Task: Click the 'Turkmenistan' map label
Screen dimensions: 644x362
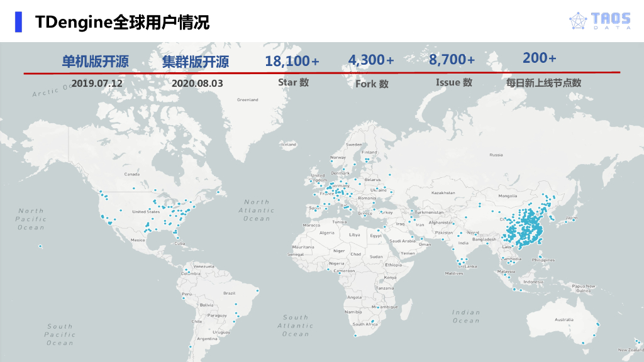Action: 429,212
